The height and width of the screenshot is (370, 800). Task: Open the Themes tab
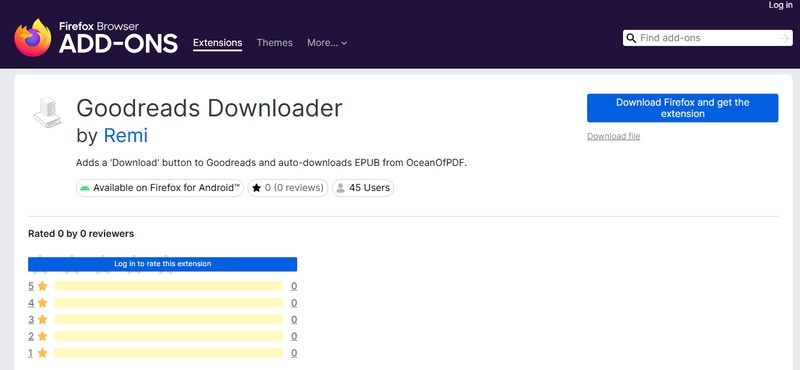click(274, 43)
